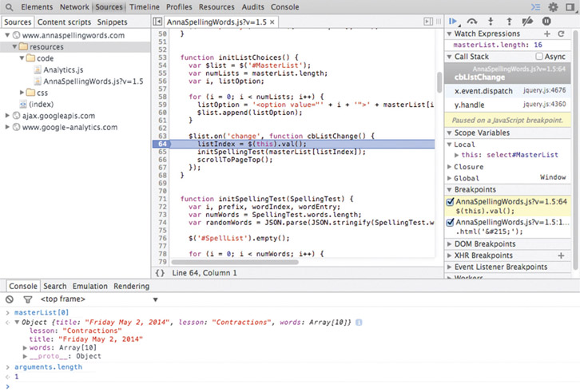This screenshot has height=392, width=580.
Task: Open the Snippets tab in navigator
Action: [112, 22]
